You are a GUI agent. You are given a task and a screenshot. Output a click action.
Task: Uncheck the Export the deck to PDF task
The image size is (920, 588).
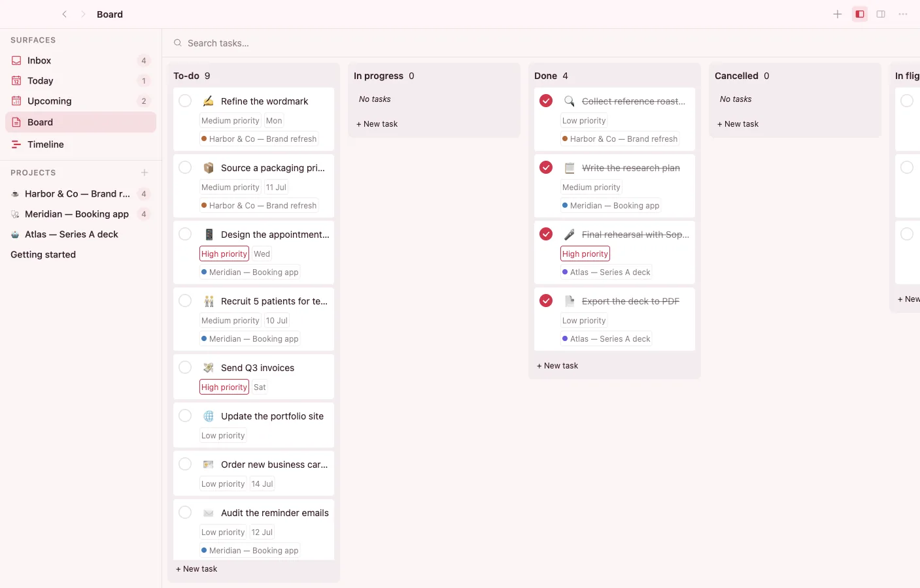pyautogui.click(x=546, y=301)
